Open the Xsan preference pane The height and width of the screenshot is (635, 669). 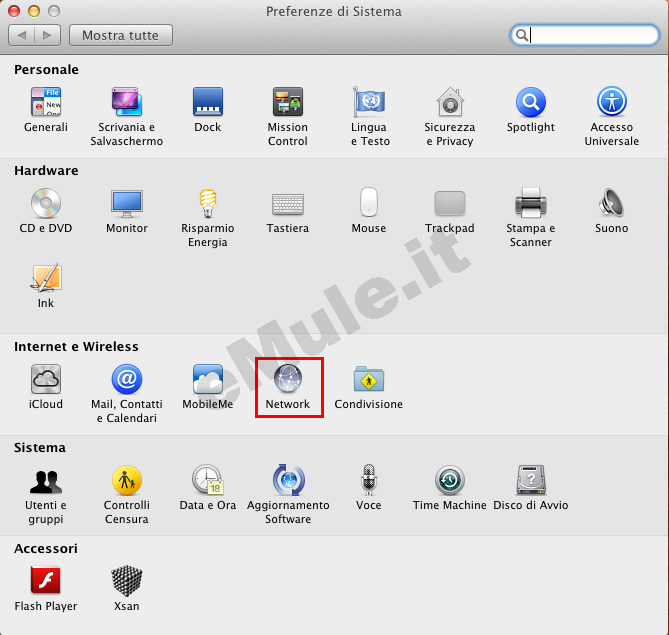point(127,588)
